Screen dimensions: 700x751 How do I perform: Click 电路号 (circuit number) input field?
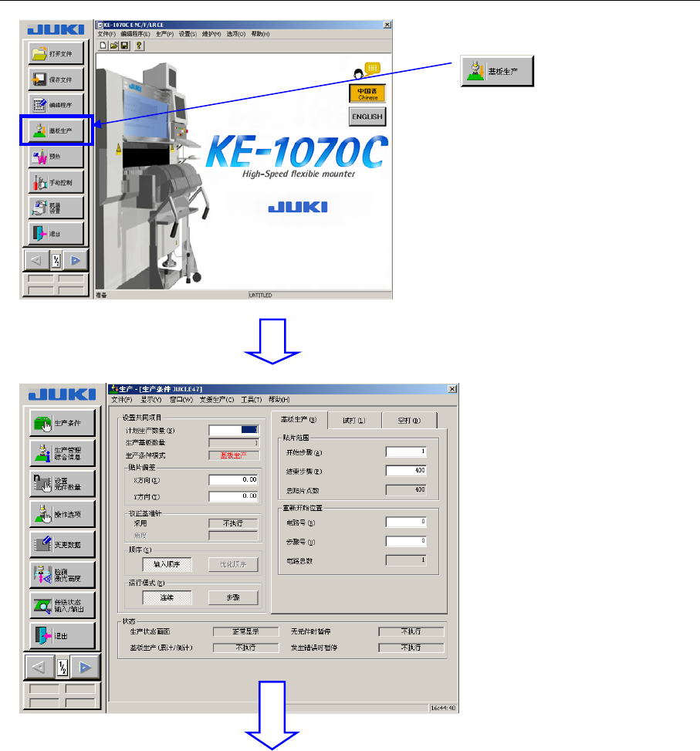406,522
